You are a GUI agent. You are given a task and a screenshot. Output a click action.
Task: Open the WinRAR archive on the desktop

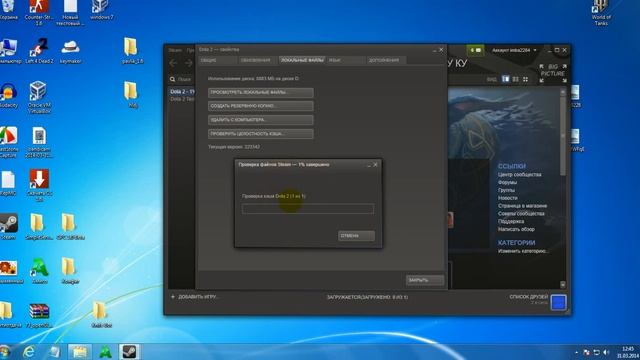(x=39, y=316)
